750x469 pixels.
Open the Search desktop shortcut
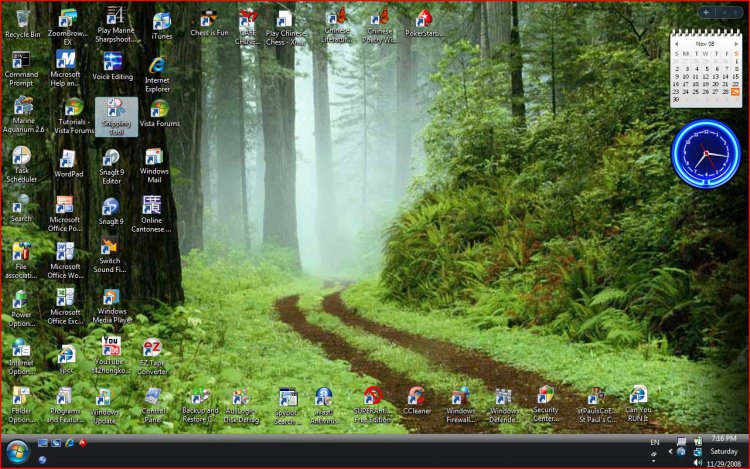click(20, 208)
